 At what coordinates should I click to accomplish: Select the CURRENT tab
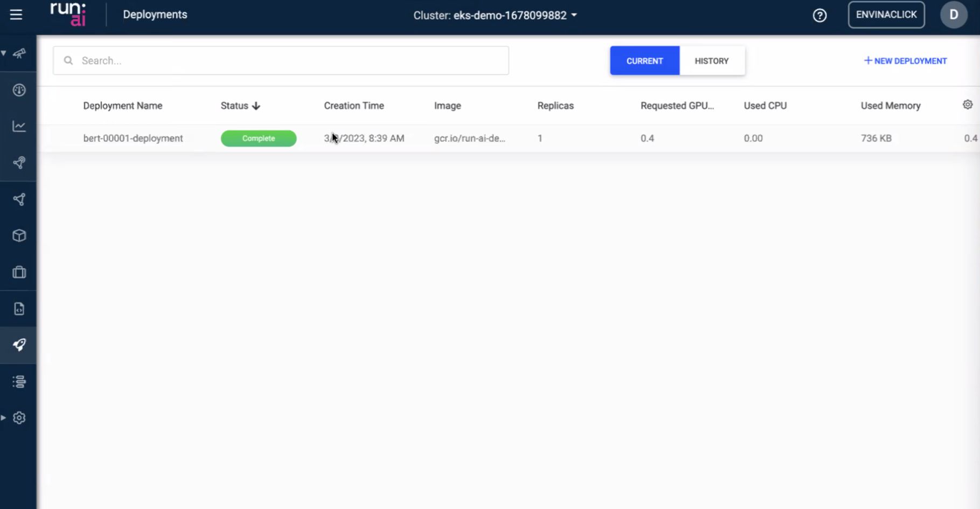click(x=644, y=61)
